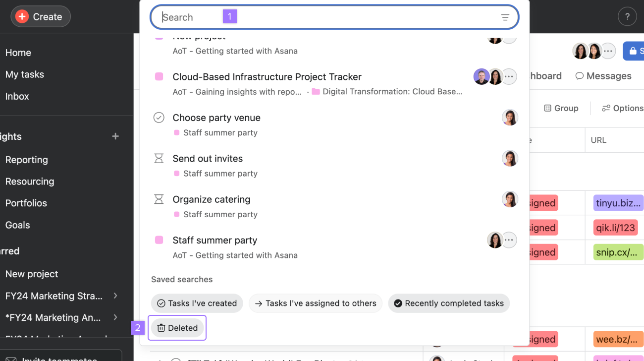
Task: Mark Choose party venue task complete
Action: click(x=159, y=118)
